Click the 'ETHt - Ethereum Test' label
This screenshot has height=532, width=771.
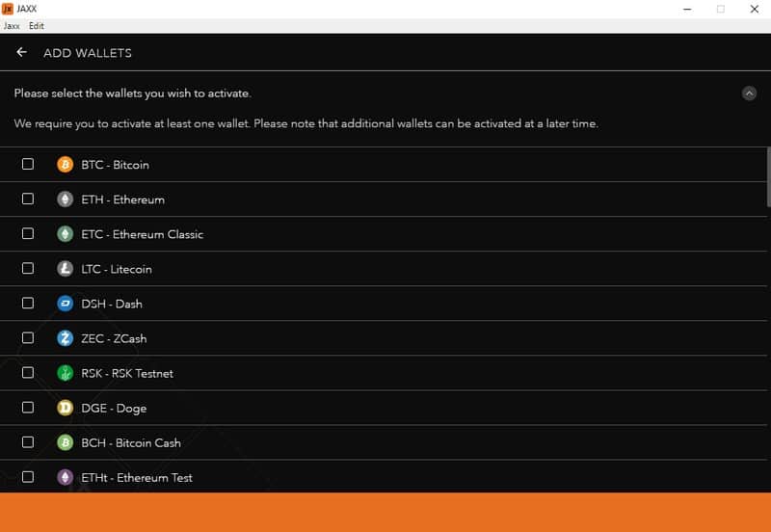137,478
